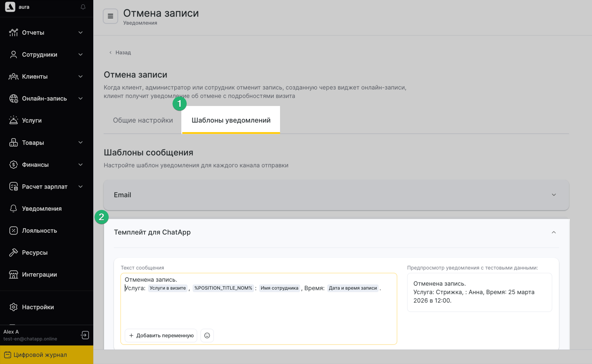Switch to Общие настройки tab
The width and height of the screenshot is (592, 364).
143,120
